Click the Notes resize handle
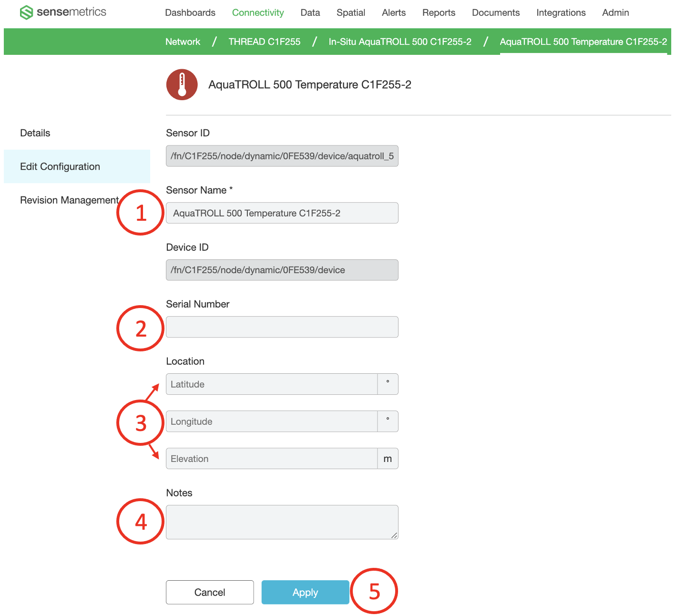 coord(394,535)
